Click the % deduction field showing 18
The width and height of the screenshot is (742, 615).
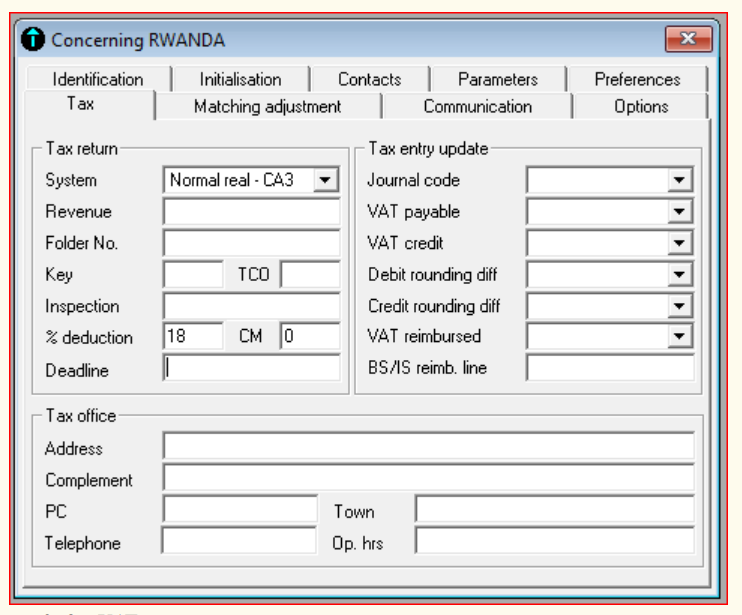click(x=193, y=336)
